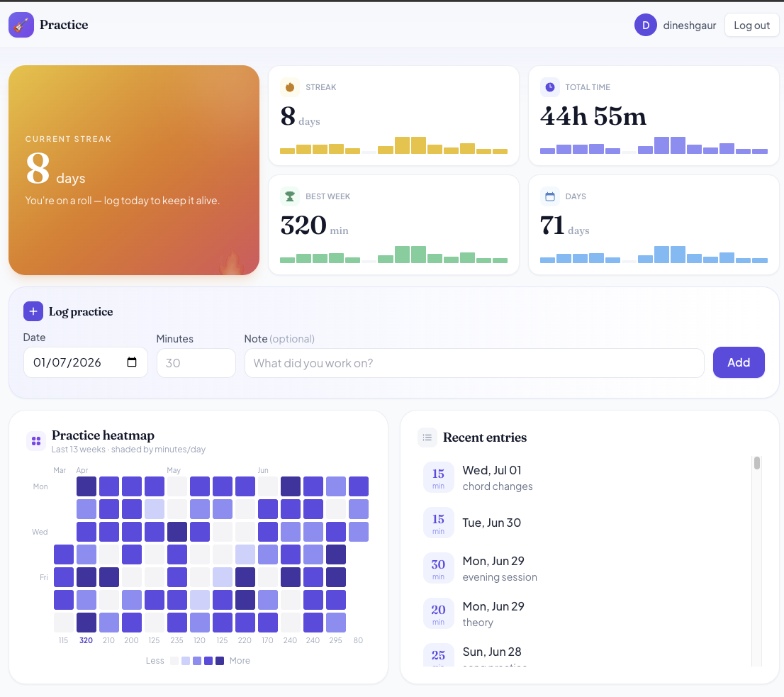Click the 30 min badge for Jun 29
Screen dimensions: 784x697
439,569
